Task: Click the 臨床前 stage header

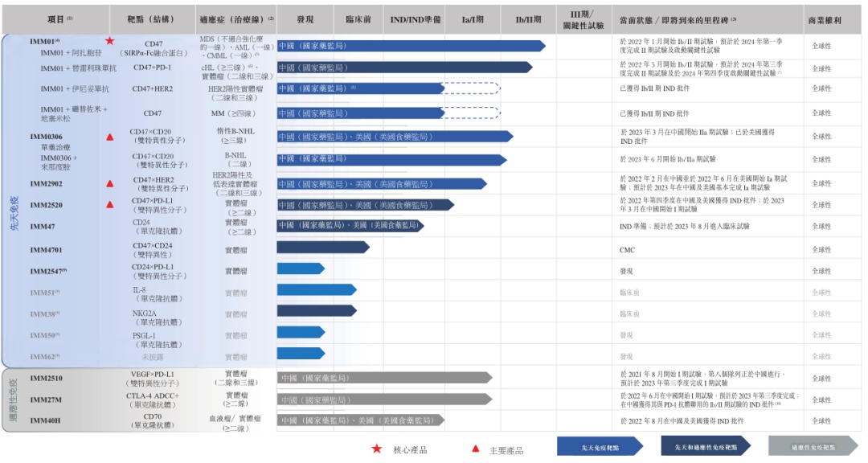Action: click(x=358, y=19)
